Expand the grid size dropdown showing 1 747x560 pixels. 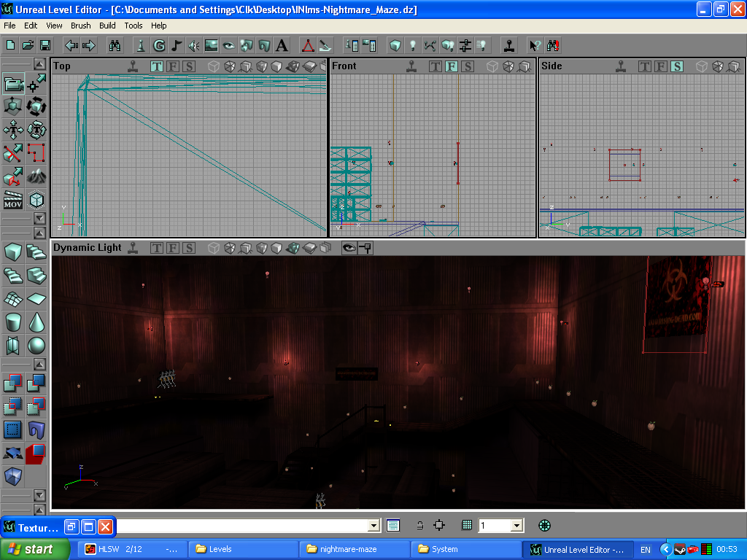click(x=516, y=525)
